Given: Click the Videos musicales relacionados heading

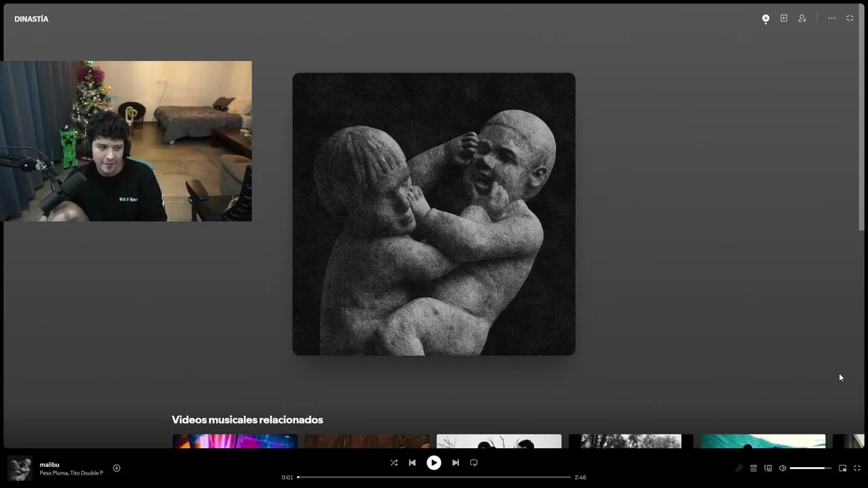Looking at the screenshot, I should click(x=248, y=420).
